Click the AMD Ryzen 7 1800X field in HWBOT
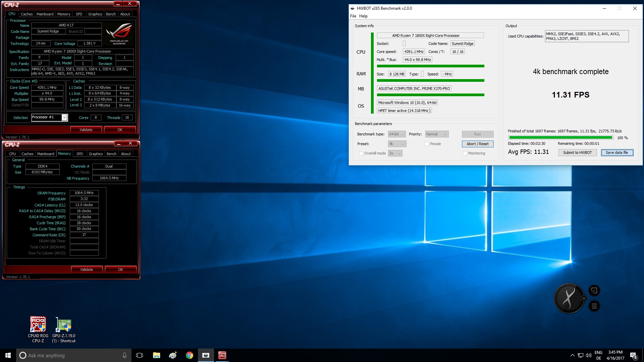Screen dimensions: 644x362 tap(430, 36)
